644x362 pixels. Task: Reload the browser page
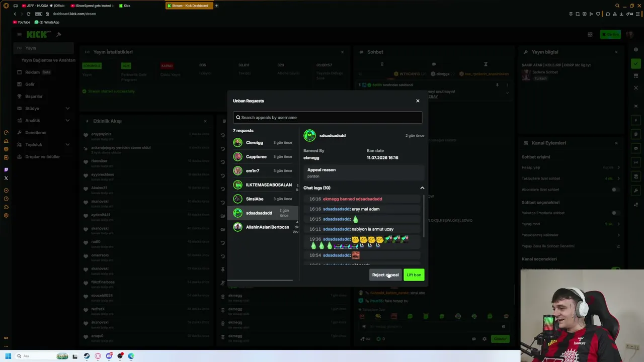(x=29, y=14)
